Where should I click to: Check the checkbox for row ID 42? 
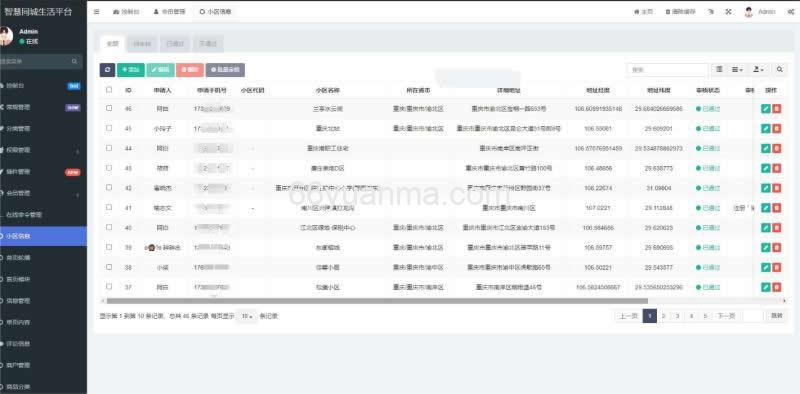click(x=109, y=187)
